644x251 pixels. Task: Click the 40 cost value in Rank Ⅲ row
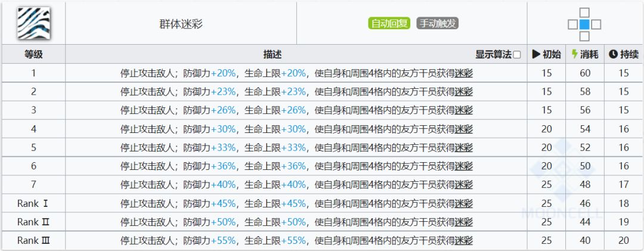pos(585,241)
